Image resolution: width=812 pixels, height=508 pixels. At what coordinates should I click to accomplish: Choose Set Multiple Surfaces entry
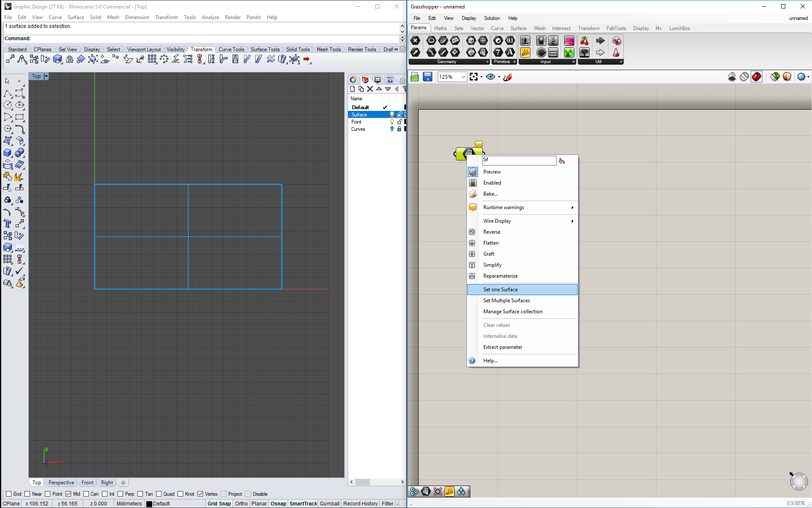click(x=522, y=301)
